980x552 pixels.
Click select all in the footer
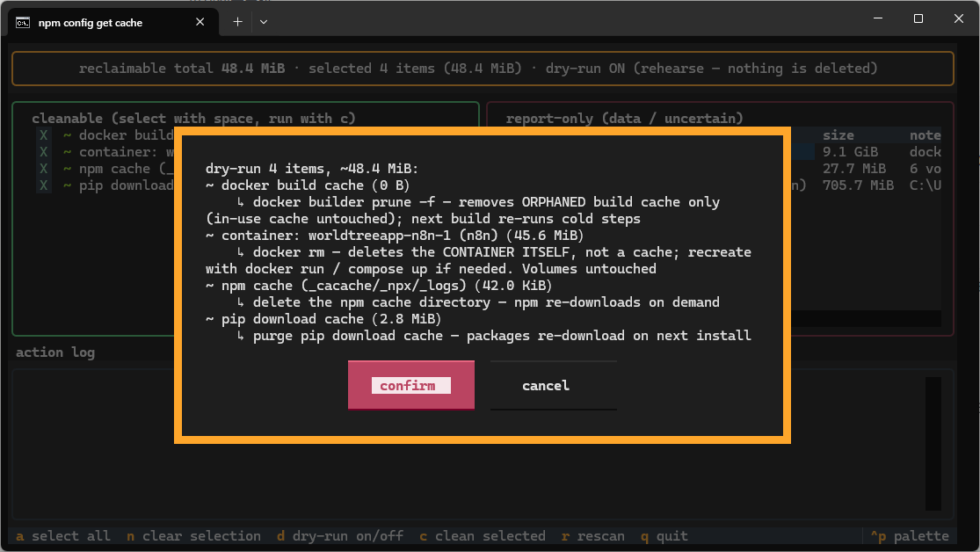click(63, 536)
